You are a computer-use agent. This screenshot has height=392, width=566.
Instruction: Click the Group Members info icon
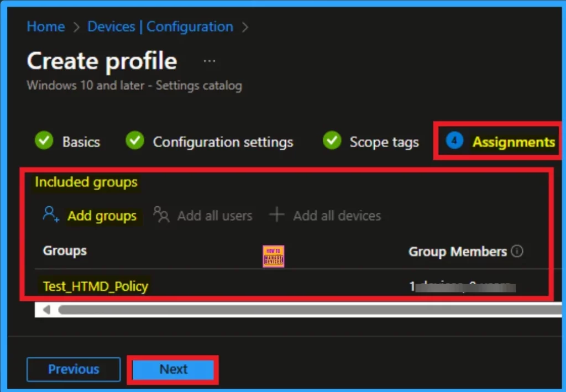point(517,251)
